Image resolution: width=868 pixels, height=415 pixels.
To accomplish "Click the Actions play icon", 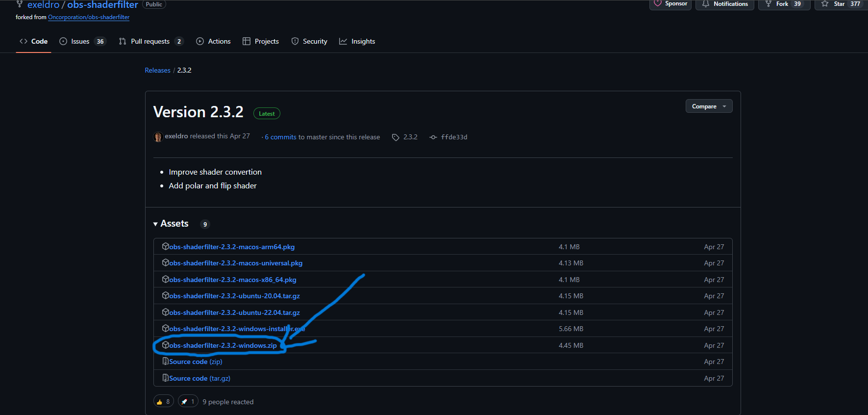I will (200, 41).
